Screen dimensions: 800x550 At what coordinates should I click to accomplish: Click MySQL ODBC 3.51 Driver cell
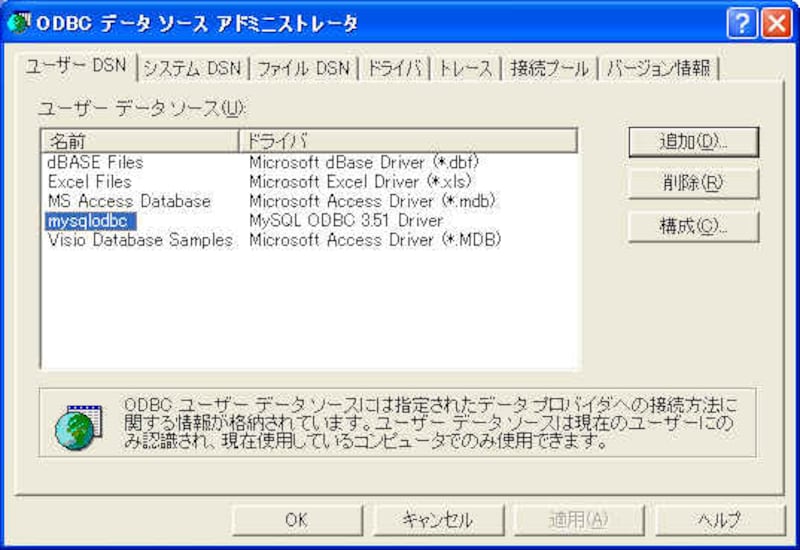coord(346,220)
